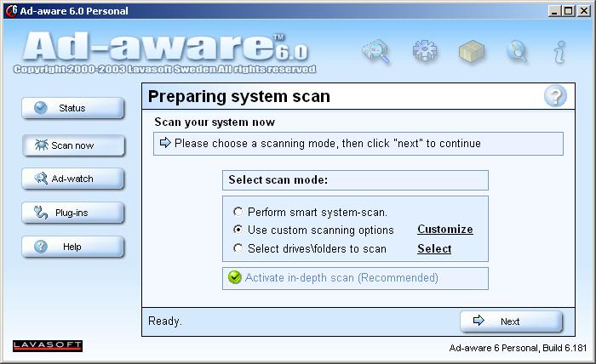Click the 'Scan your system now' label

click(x=215, y=122)
